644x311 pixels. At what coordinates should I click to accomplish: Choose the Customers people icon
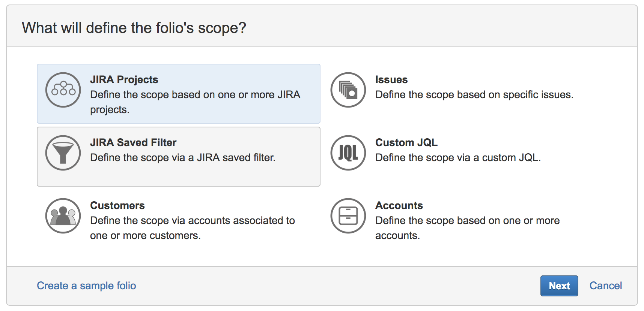(x=63, y=216)
